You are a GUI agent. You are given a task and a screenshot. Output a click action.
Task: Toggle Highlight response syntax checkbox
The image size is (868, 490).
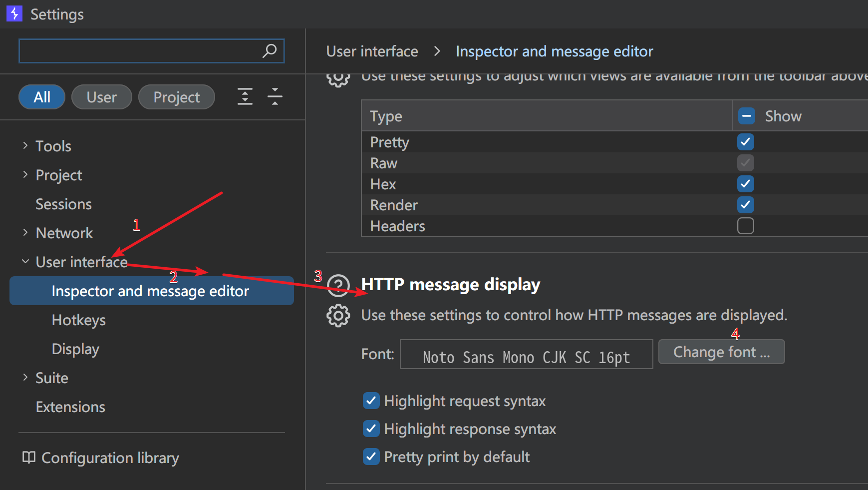pyautogui.click(x=371, y=429)
